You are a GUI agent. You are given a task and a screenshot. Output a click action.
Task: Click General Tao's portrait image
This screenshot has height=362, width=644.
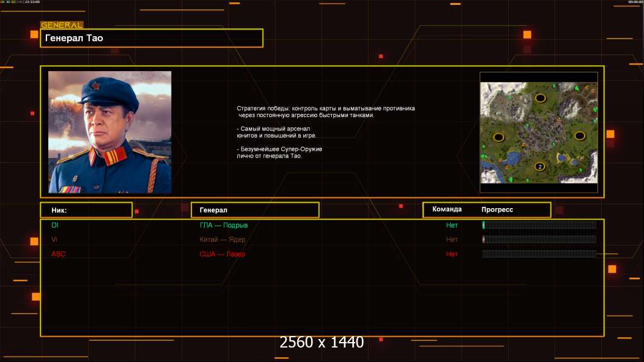[110, 132]
